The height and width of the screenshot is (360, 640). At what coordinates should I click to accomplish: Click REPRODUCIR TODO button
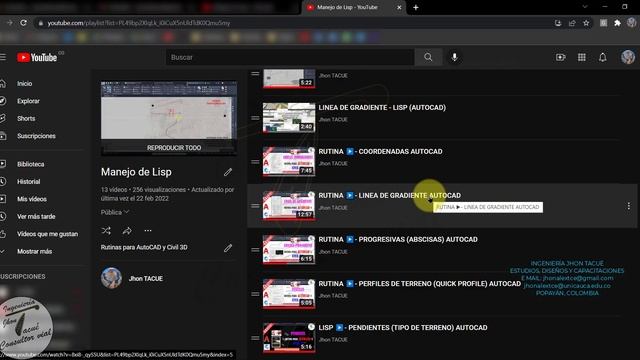point(174,148)
